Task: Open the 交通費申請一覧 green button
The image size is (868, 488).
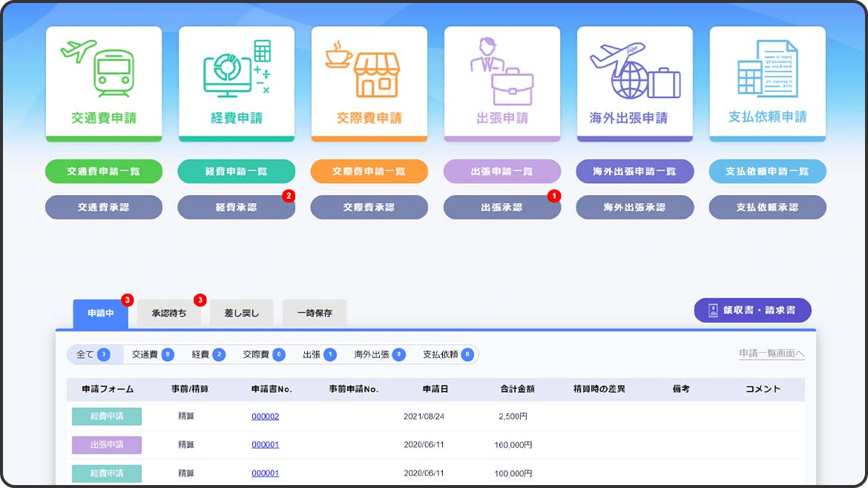Action: click(103, 171)
